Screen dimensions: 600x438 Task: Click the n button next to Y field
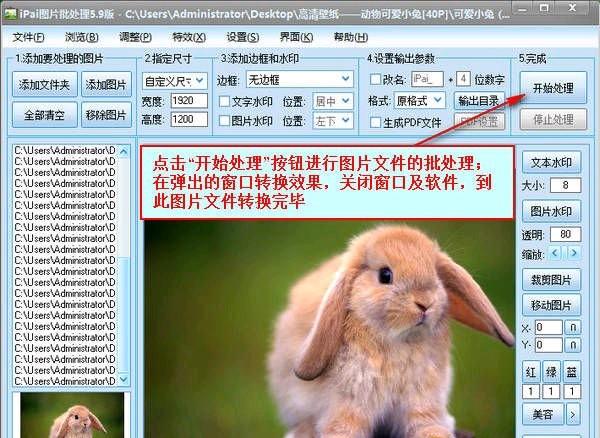(573, 346)
